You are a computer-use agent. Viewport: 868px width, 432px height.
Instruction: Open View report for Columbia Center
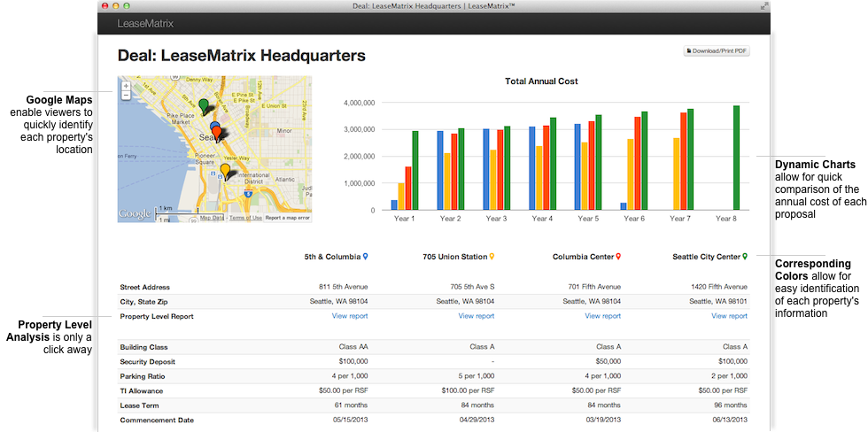click(602, 316)
